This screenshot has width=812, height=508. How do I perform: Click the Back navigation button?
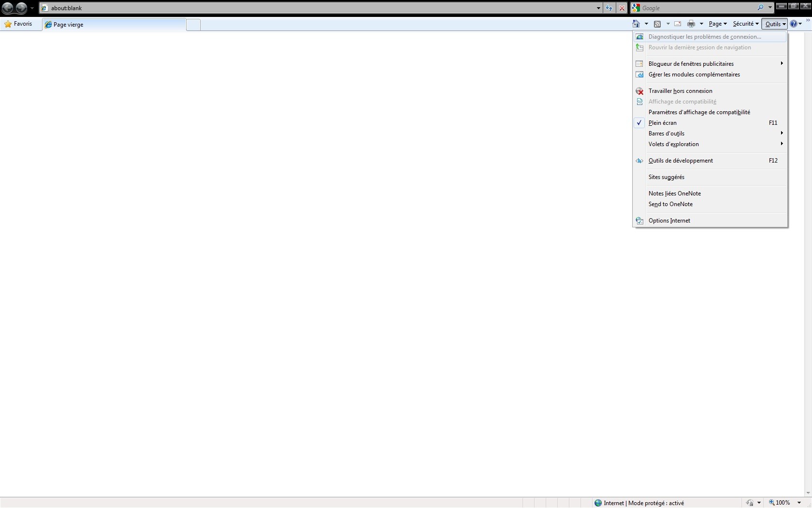(8, 8)
